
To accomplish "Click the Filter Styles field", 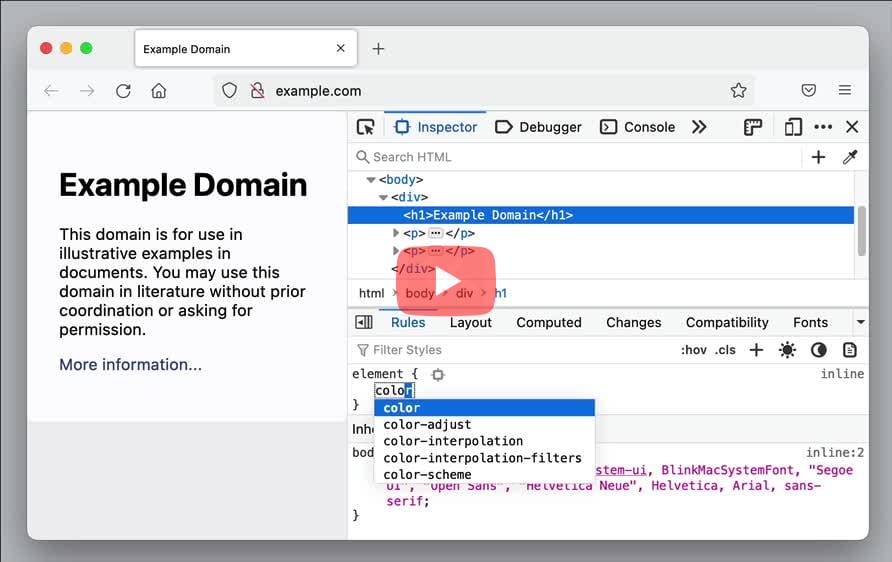I will 512,350.
